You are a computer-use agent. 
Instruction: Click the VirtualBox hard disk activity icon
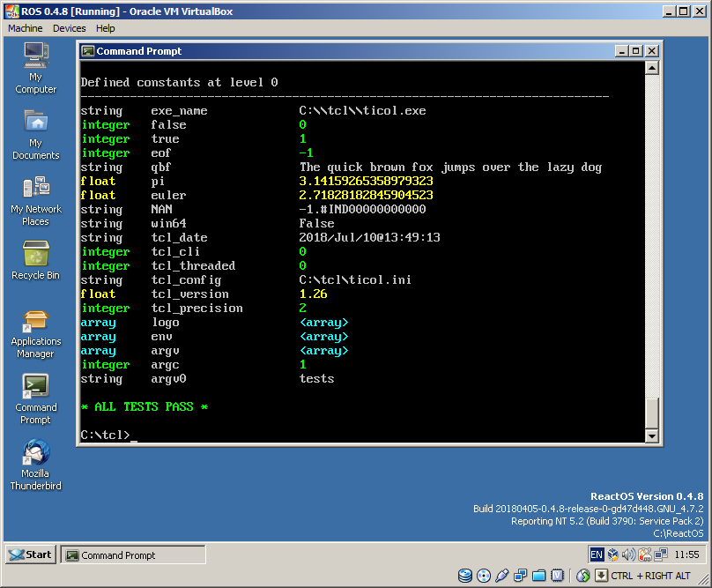pos(465,576)
